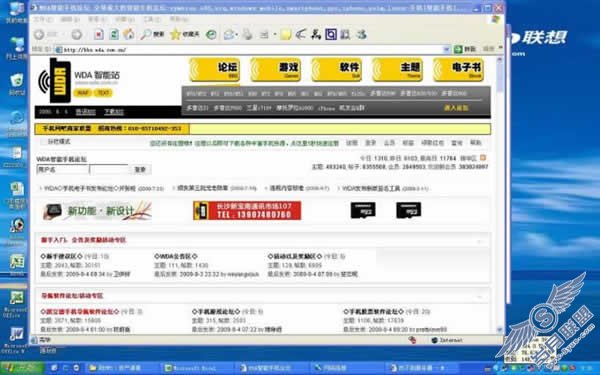Collapse the 导航软件论坛 section
This screenshot has height=375, width=600.
479,296
